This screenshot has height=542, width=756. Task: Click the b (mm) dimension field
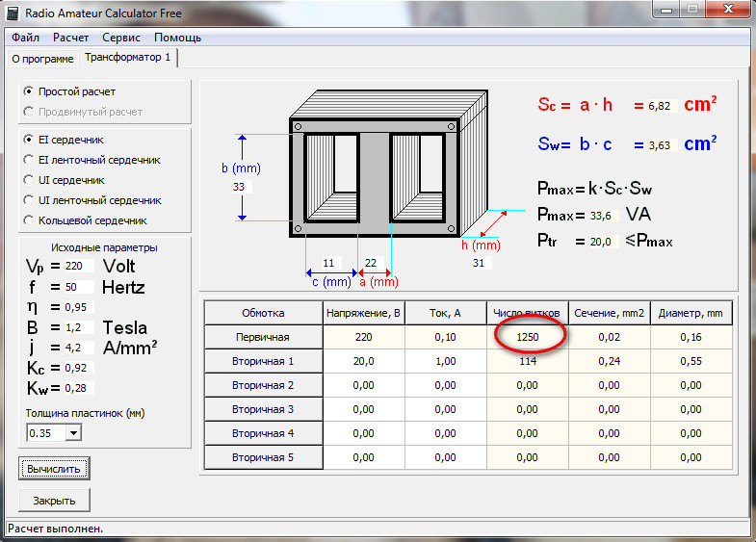(x=242, y=187)
